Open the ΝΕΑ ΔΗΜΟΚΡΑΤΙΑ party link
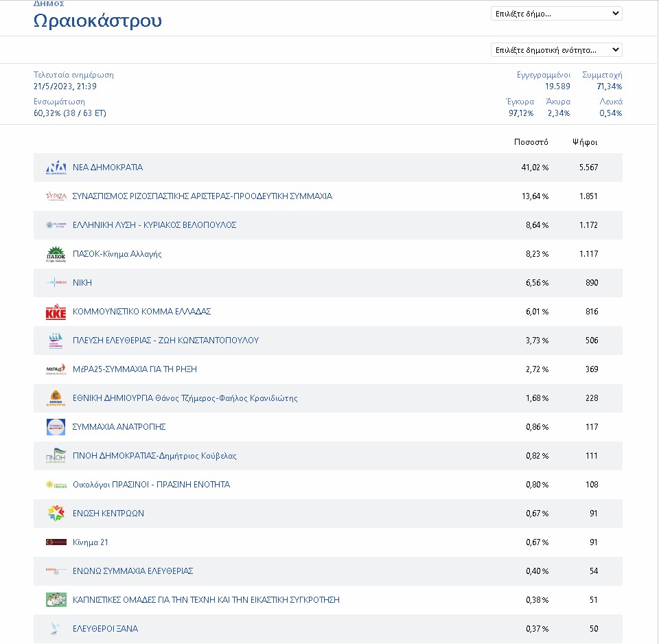The image size is (659, 644). point(108,168)
